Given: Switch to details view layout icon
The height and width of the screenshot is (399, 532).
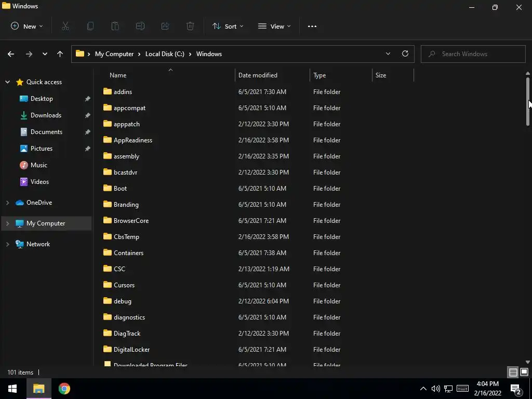Looking at the screenshot, I should click(513, 372).
